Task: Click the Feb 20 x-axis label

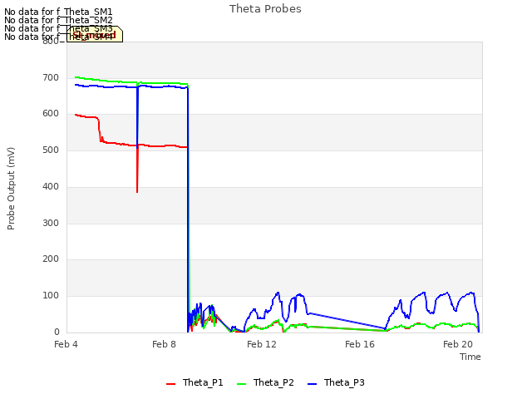Action: tap(458, 344)
